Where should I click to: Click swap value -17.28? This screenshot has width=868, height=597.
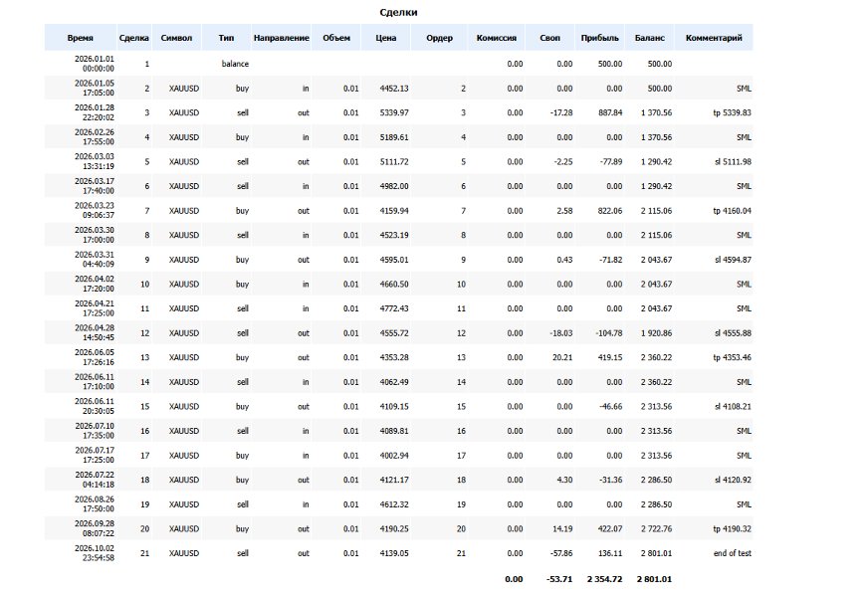click(x=561, y=112)
